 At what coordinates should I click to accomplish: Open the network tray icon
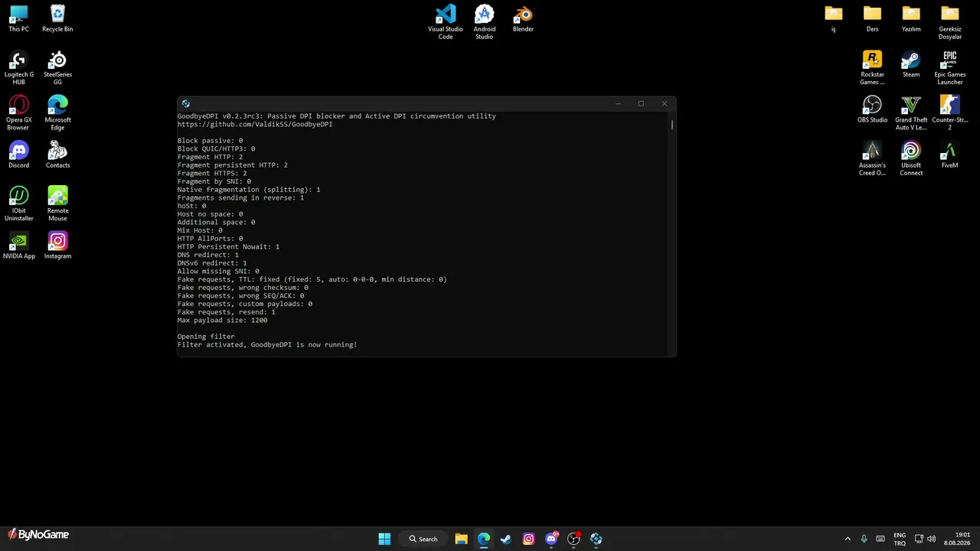(x=919, y=539)
